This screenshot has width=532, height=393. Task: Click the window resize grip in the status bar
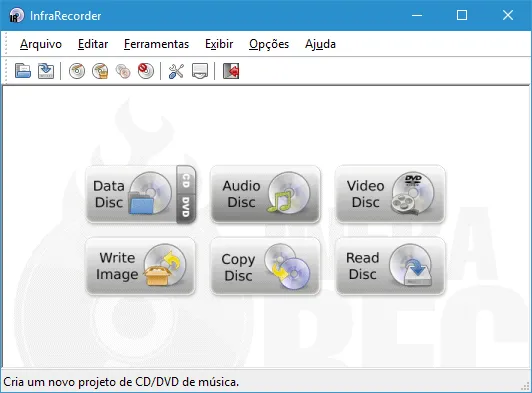526,386
